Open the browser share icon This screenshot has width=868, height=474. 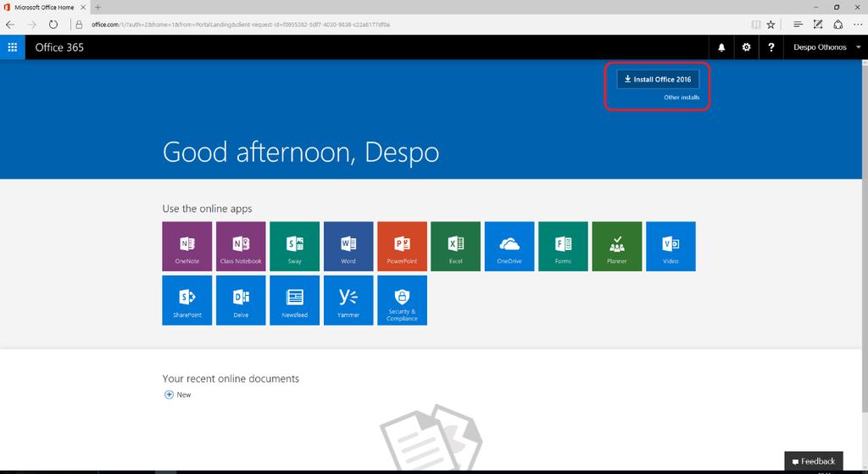coord(838,25)
